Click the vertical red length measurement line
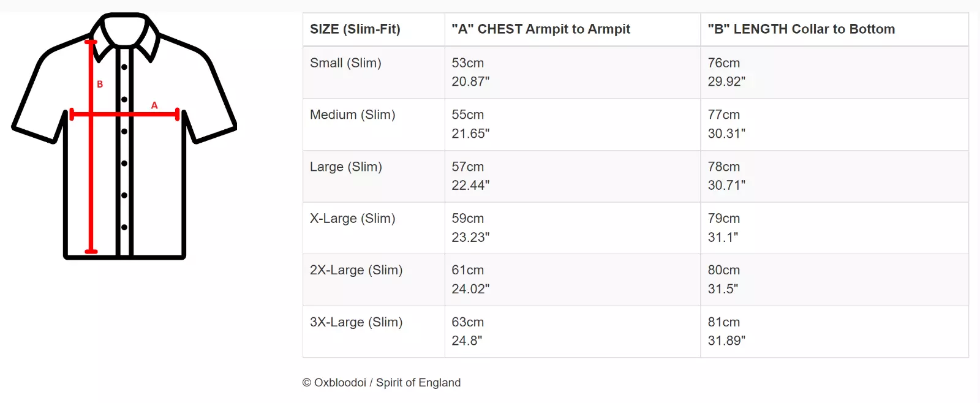This screenshot has width=980, height=403. pos(91,146)
